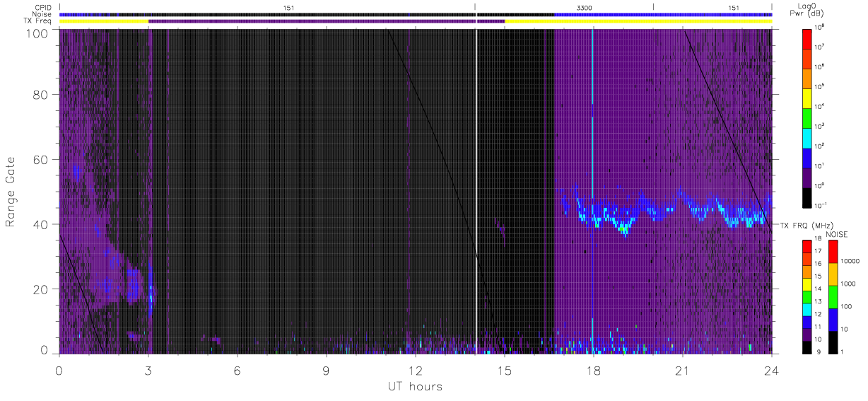The width and height of the screenshot is (868, 401).
Task: Click the '151' CPID value after 3300
Action: (734, 8)
